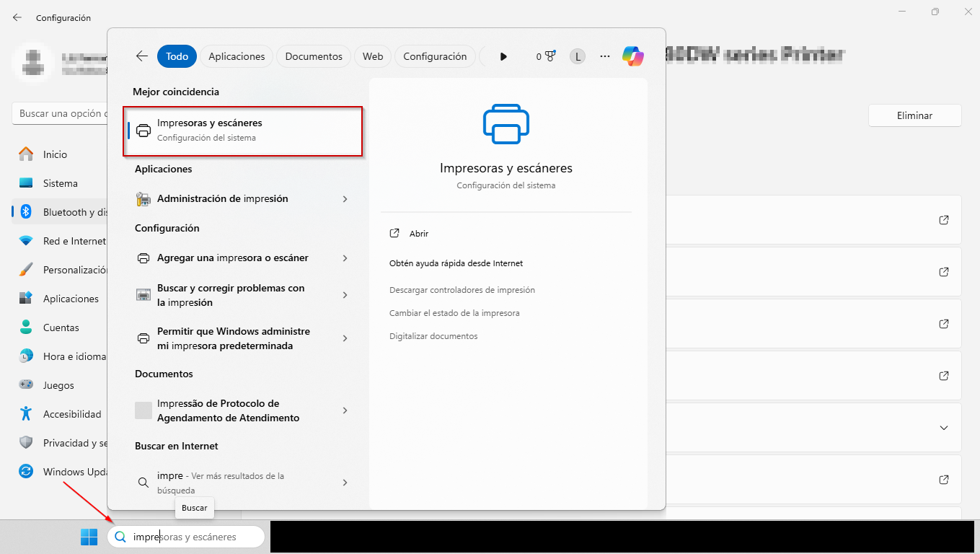Screen dimensions: 980x554
Task: Select the Todo filter tab
Action: (177, 56)
